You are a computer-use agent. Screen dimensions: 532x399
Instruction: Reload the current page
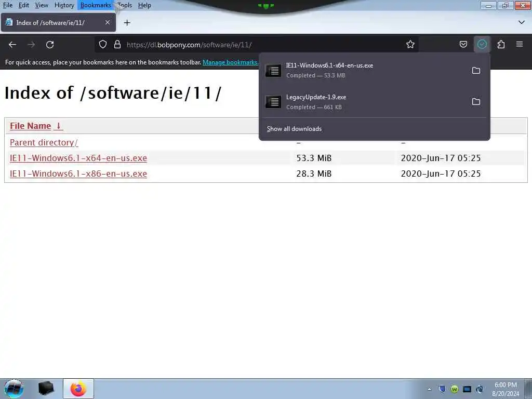click(x=50, y=45)
